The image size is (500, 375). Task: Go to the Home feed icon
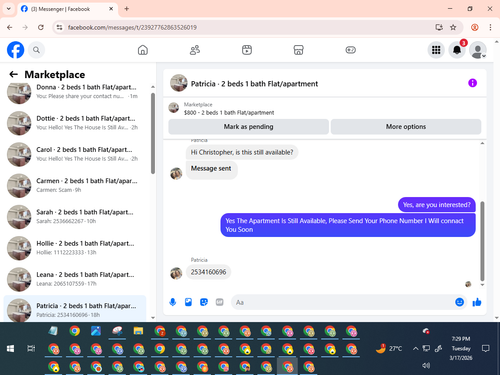[143, 50]
